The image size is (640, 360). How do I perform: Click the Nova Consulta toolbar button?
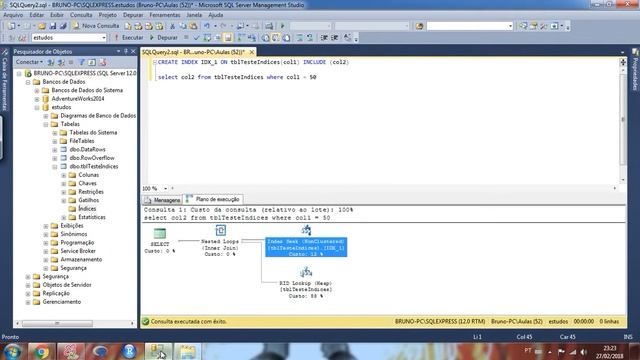[x=96, y=26]
